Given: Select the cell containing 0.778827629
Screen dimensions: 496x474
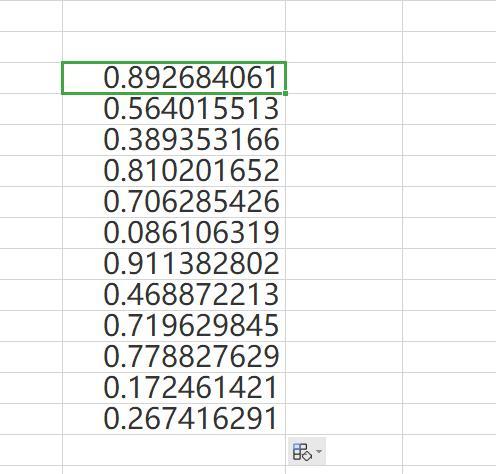Looking at the screenshot, I should 174,357.
